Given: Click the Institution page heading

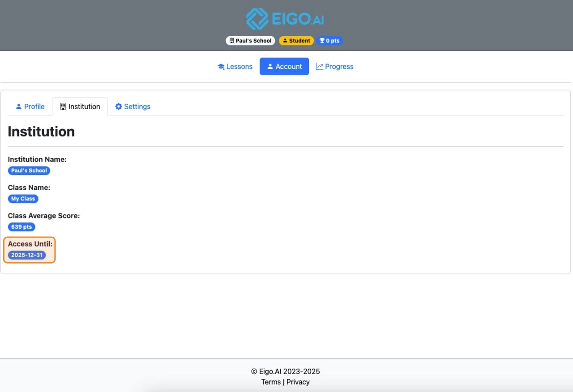Looking at the screenshot, I should (x=41, y=132).
